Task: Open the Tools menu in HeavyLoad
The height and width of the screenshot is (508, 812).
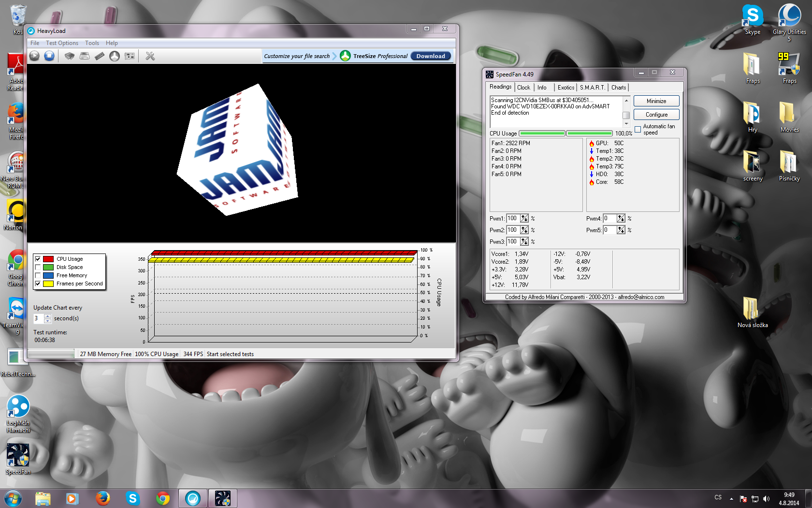Action: click(x=92, y=43)
